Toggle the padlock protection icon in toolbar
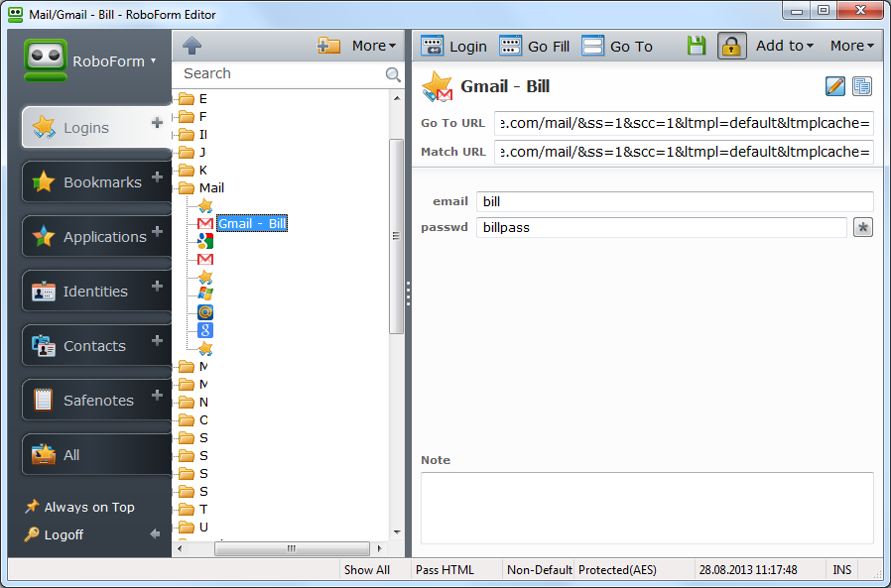The image size is (891, 588). click(731, 46)
